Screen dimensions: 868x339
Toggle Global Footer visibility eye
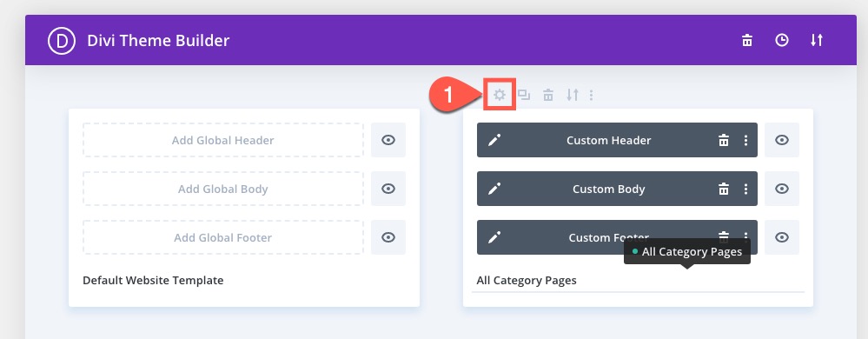point(388,237)
